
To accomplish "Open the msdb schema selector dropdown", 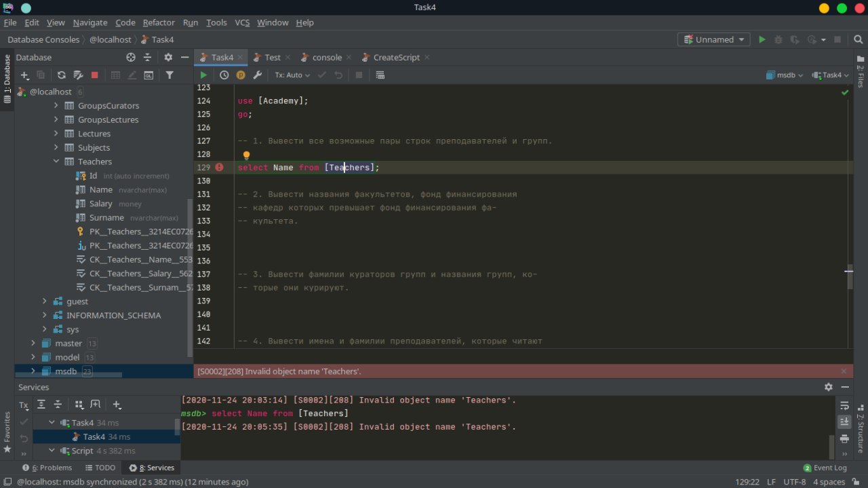I will click(x=785, y=75).
